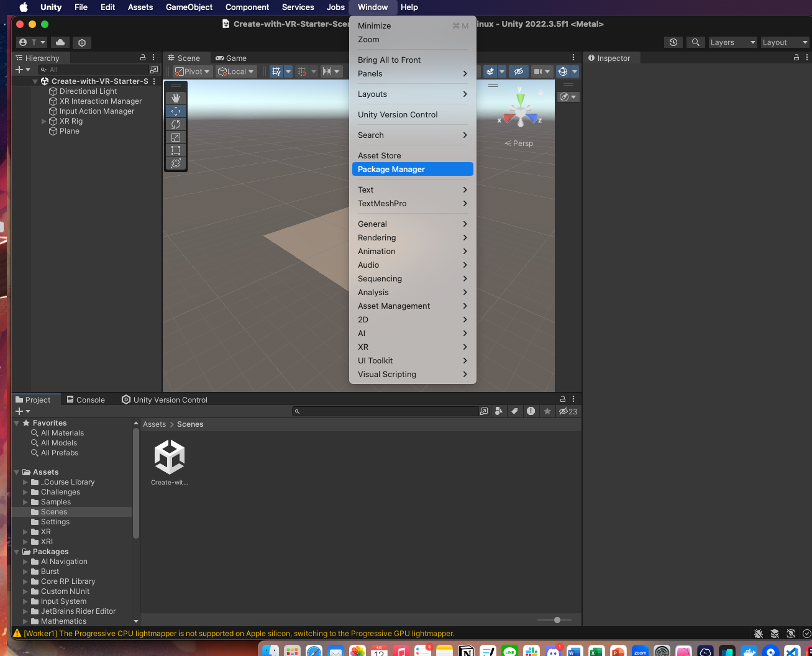Click the bug debug mode status icon
Viewport: 812px width, 656px height.
[x=758, y=634]
